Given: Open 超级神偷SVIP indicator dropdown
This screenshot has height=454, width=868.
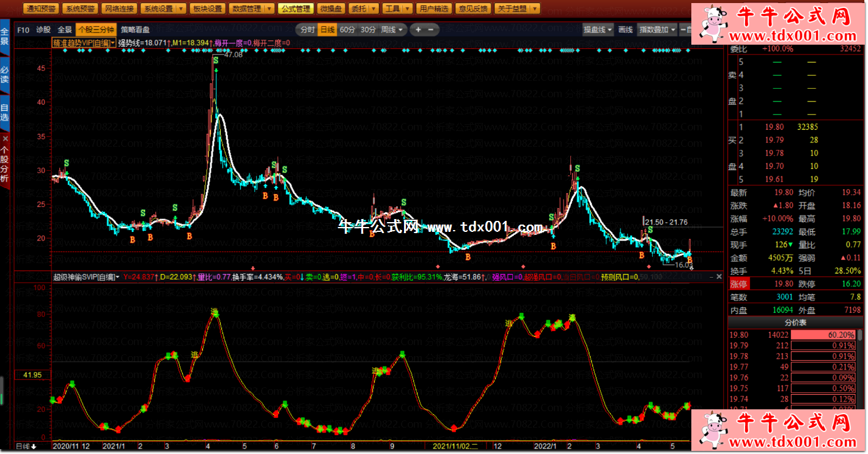Looking at the screenshot, I should pos(86,277).
